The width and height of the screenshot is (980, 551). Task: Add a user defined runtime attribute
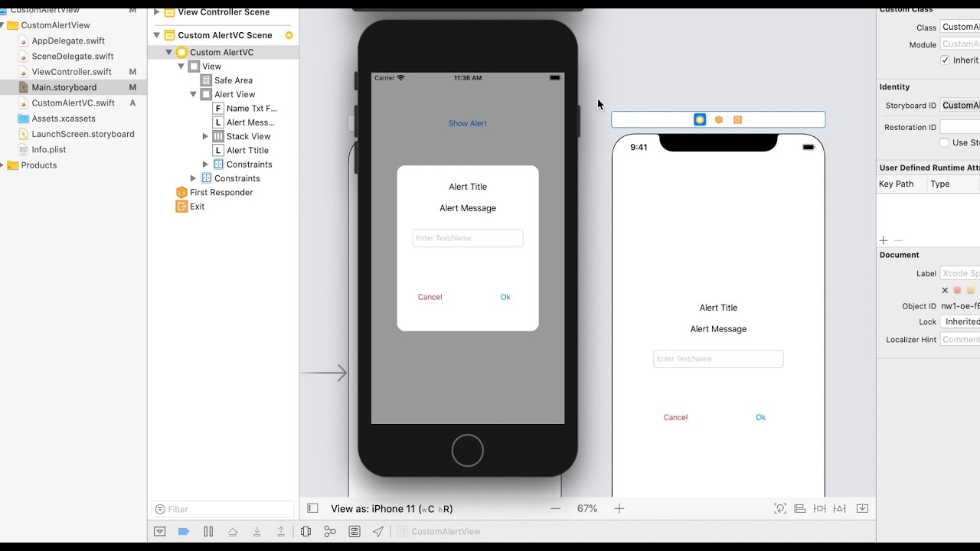tap(884, 240)
